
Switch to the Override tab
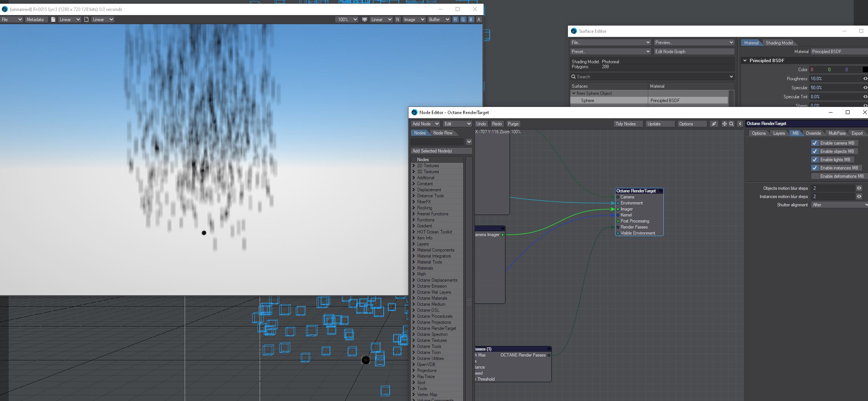(x=813, y=133)
